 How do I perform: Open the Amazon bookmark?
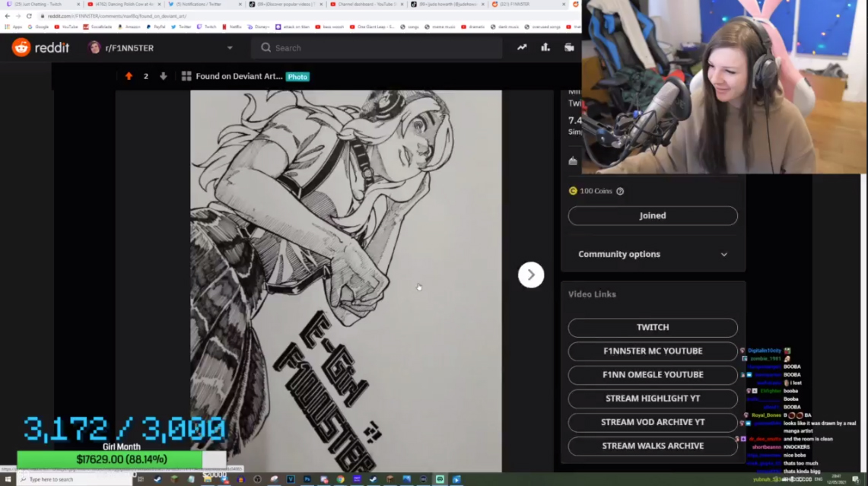pyautogui.click(x=129, y=27)
